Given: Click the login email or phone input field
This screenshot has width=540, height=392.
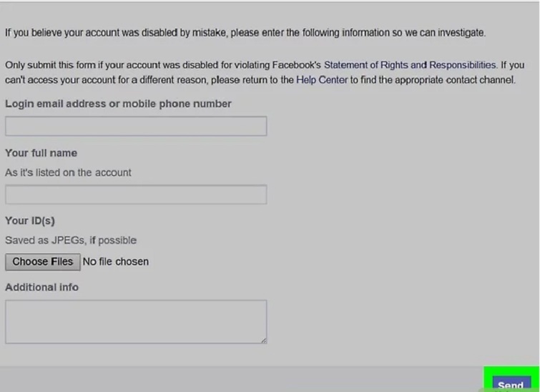Looking at the screenshot, I should click(136, 127).
